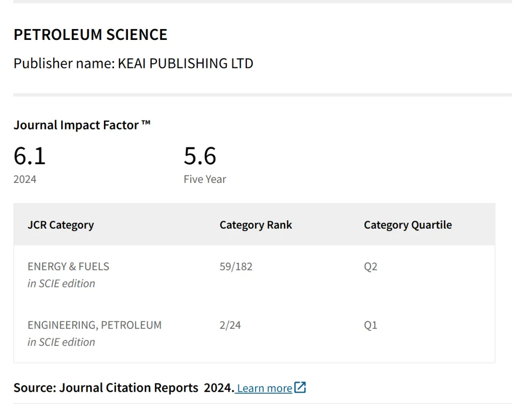
Task: Follow the Learn more link
Action: 265,388
